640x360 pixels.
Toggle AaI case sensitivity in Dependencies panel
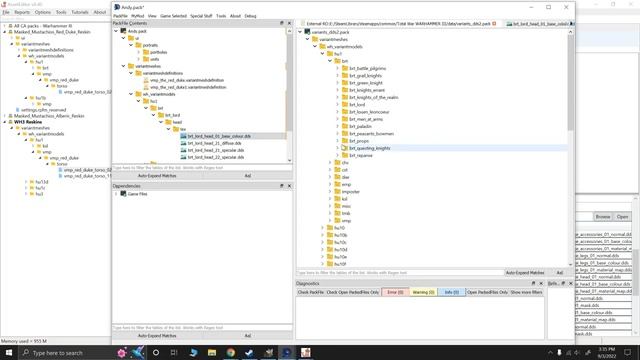[x=247, y=336]
